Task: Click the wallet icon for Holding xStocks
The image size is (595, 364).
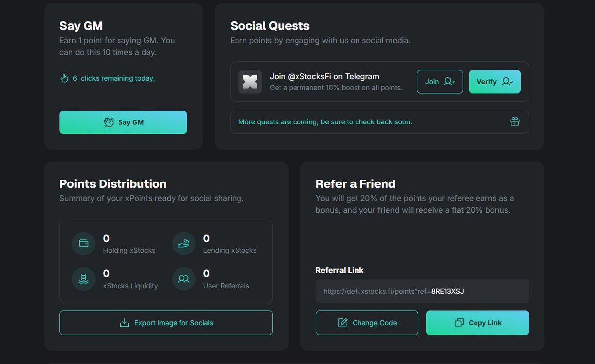Action: click(x=84, y=243)
